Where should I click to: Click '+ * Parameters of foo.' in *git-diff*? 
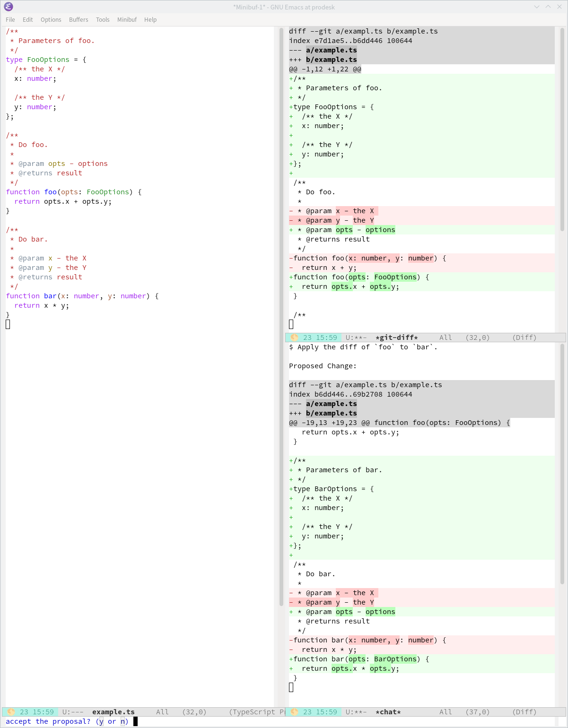335,88
